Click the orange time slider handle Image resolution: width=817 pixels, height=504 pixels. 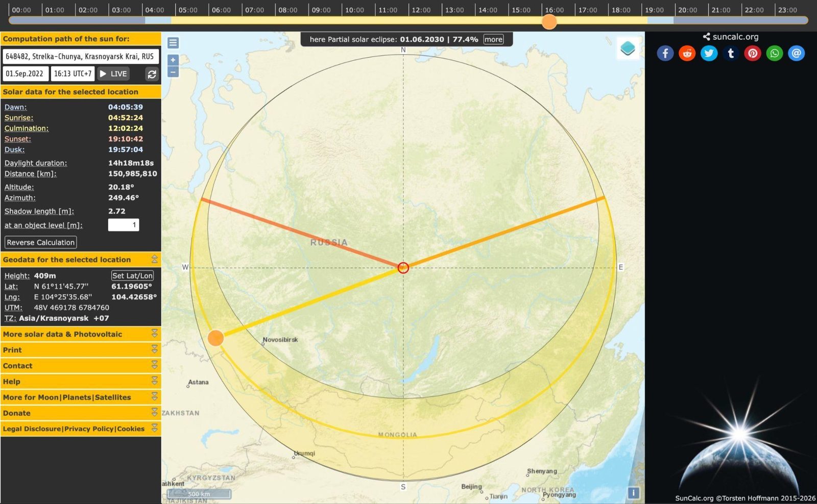point(549,21)
